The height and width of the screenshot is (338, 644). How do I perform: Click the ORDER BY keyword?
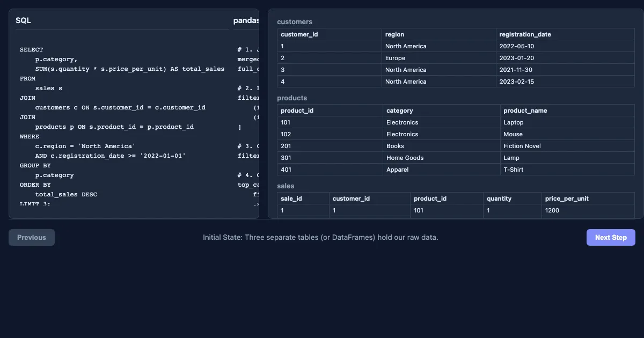[x=35, y=185]
